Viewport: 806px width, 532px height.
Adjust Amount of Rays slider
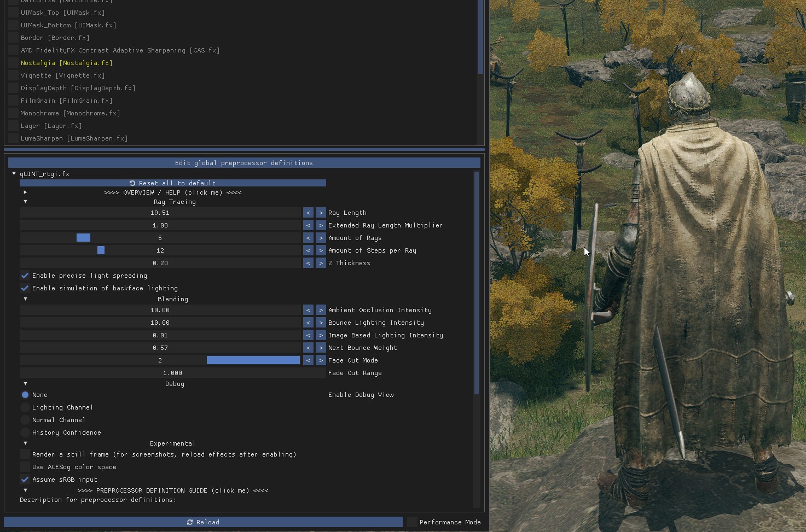160,238
